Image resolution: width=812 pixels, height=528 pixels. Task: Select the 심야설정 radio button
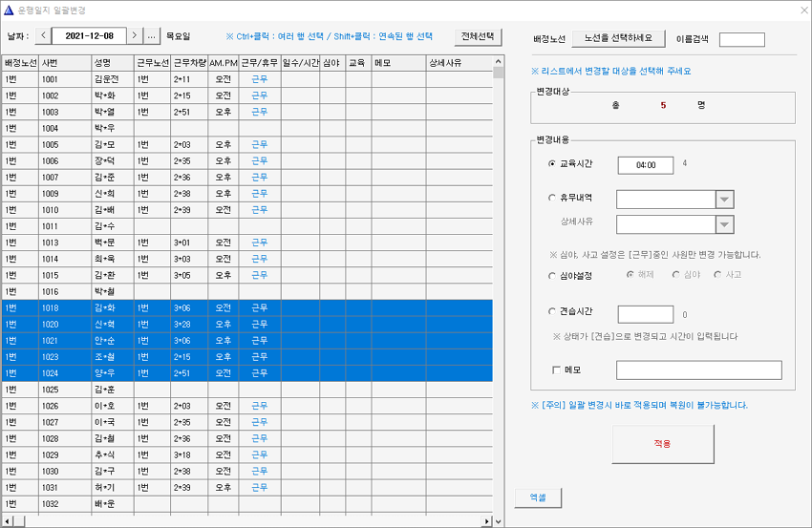pos(552,277)
